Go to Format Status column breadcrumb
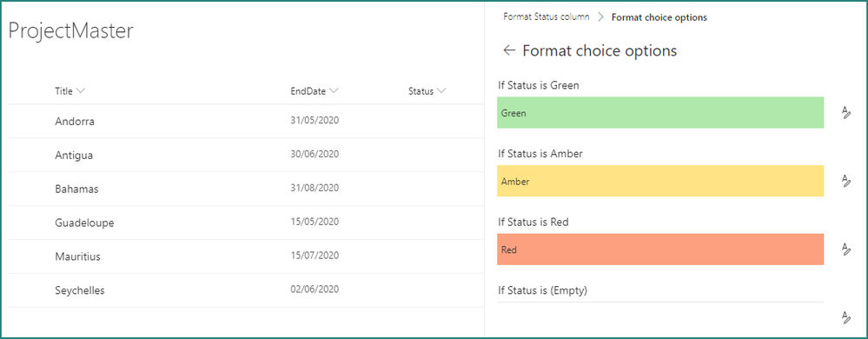Viewport: 868px width, 339px height. (547, 17)
